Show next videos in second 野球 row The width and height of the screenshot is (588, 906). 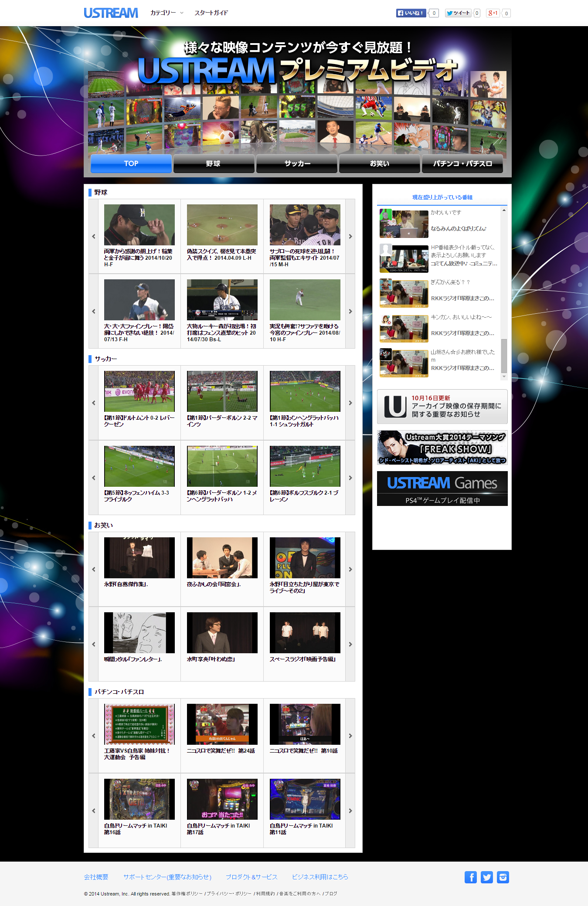point(350,311)
